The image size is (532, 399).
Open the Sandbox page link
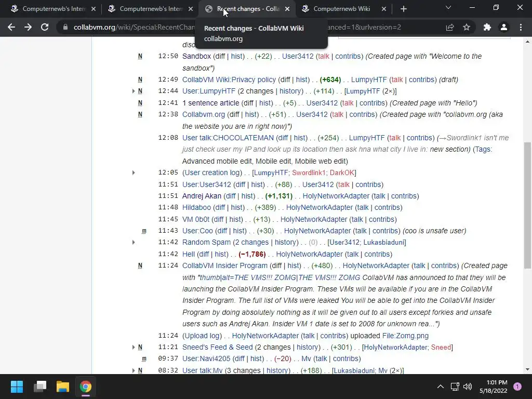pos(196,56)
